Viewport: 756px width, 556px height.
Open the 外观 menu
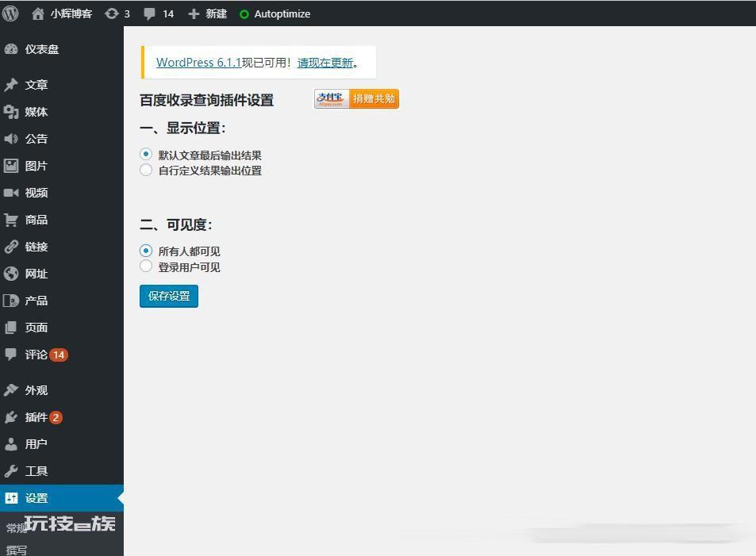point(62,390)
